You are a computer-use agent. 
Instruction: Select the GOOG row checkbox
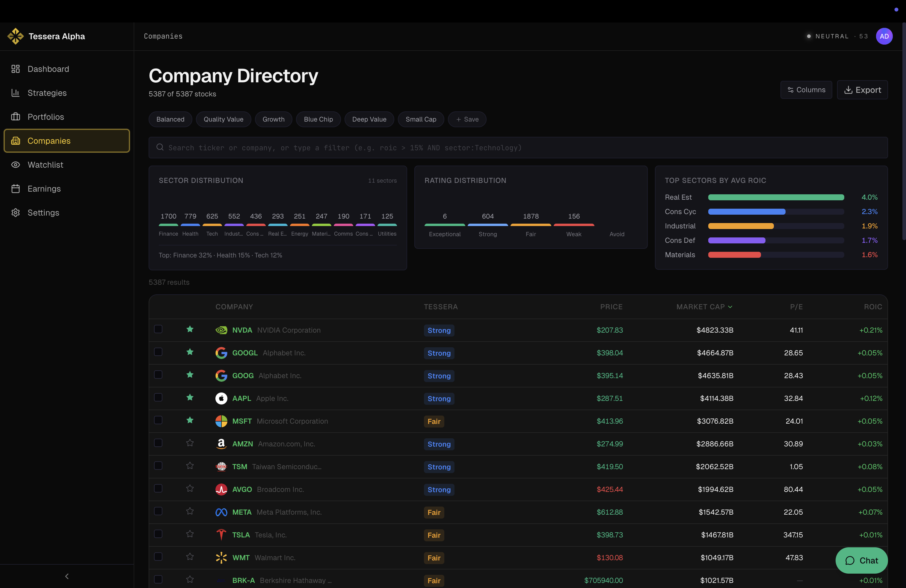tap(158, 375)
